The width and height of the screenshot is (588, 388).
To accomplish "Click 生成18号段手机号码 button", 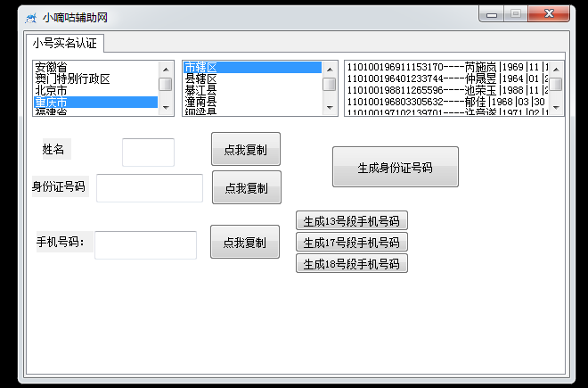I will point(351,263).
